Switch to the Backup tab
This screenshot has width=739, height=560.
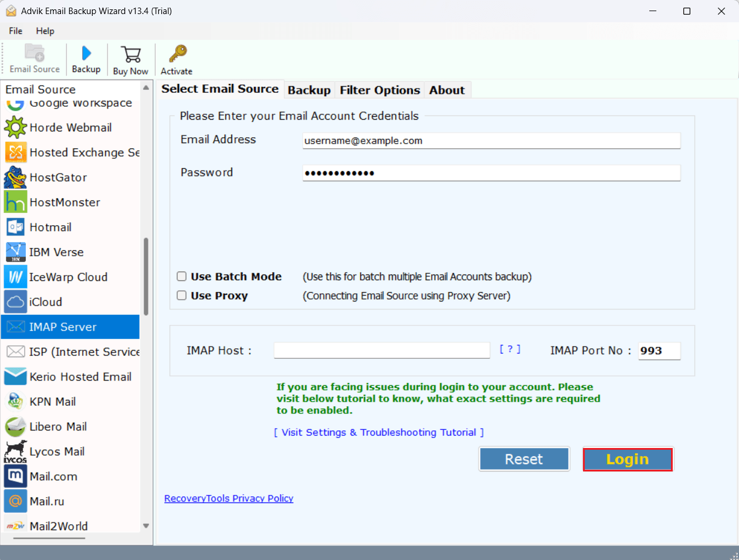coord(309,90)
